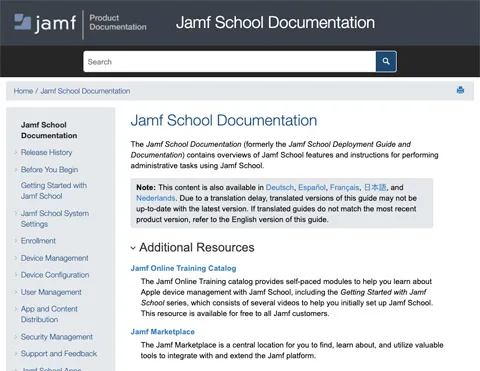Expand the App and Content Distribution chevron
This screenshot has height=371, width=480.
pos(16,309)
